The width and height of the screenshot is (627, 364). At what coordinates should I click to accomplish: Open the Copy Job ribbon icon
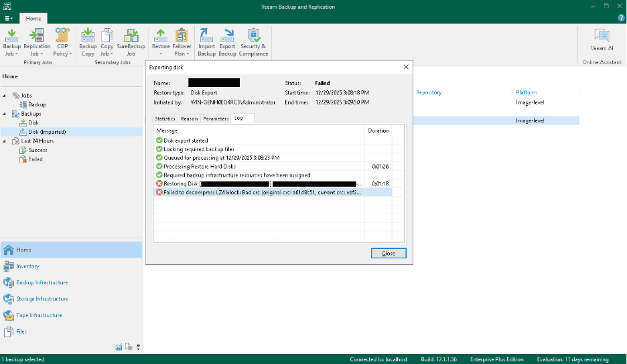[107, 42]
